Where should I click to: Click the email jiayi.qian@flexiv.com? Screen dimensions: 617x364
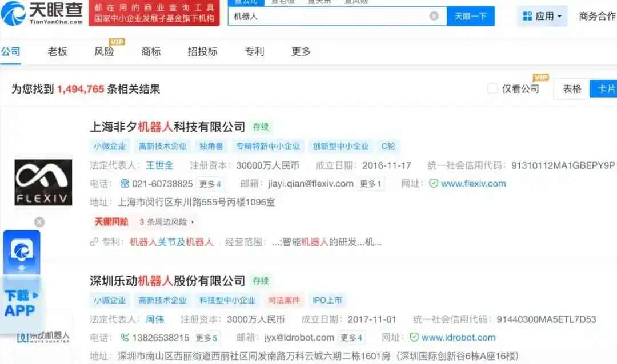[310, 184]
